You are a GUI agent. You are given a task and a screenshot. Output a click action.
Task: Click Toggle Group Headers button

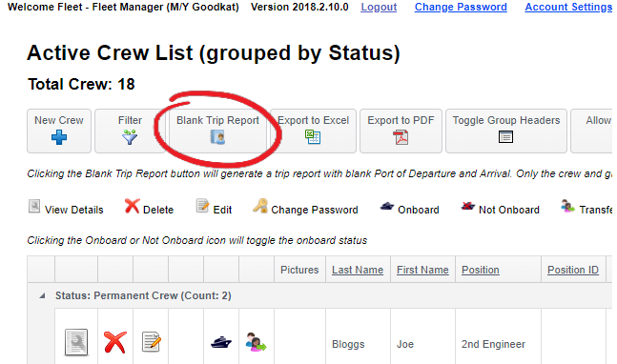coord(506,131)
